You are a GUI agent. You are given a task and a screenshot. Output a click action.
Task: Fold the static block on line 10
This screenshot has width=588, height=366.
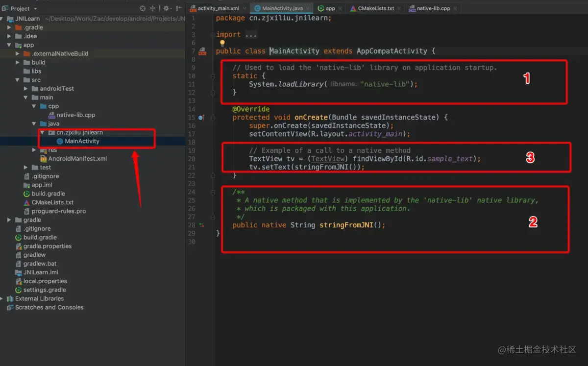pyautogui.click(x=213, y=76)
